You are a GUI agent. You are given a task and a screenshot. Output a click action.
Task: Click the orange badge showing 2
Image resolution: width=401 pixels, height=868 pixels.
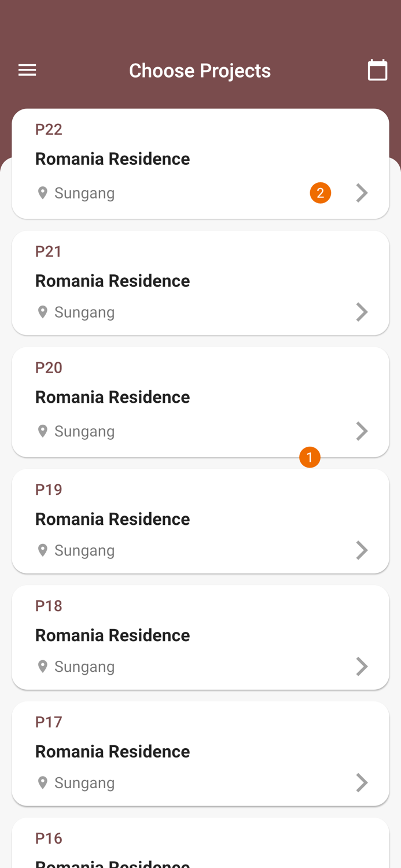click(x=320, y=193)
